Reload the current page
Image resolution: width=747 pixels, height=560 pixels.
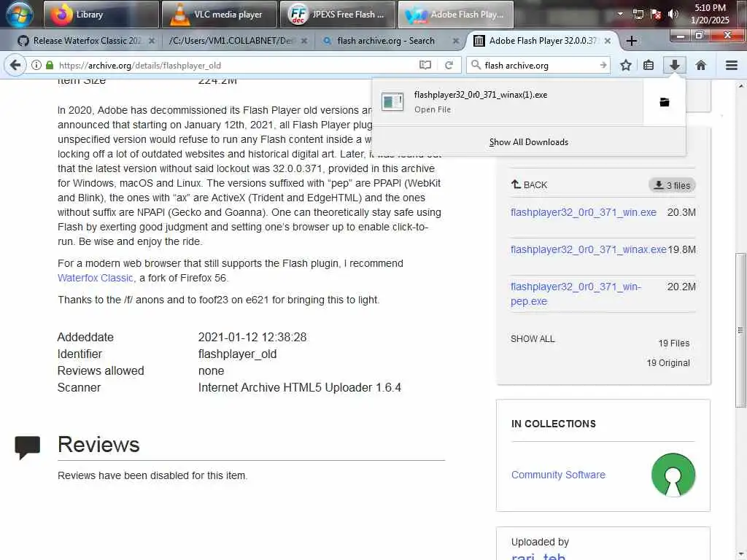click(449, 65)
